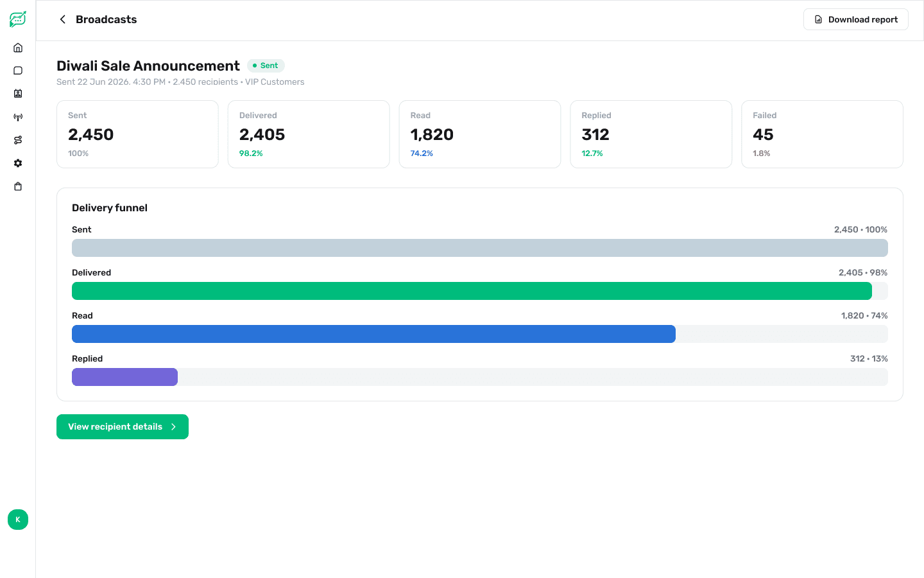Click the green Sent status badge
Viewport: 924px width, 578px height.
coord(266,66)
